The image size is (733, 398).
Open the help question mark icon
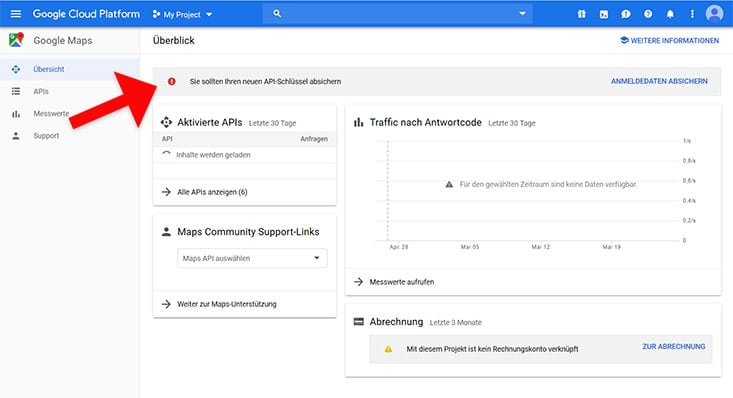[x=648, y=14]
